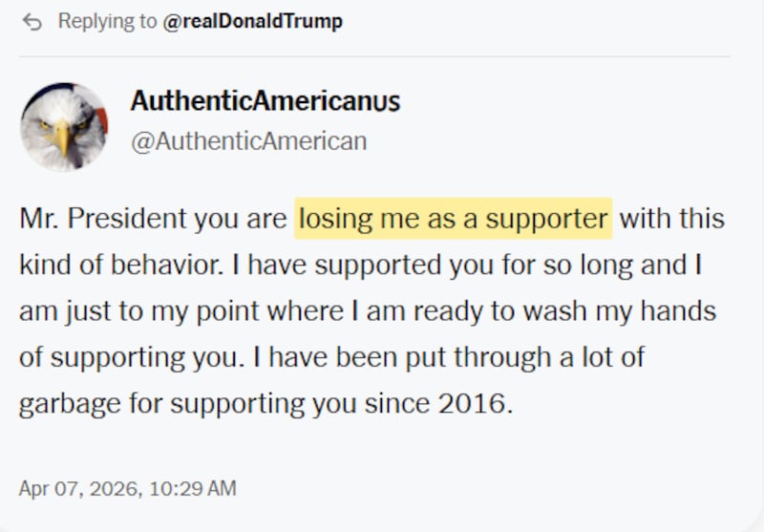
Task: Visit the @AuthenticAmerican handle
Action: [x=248, y=141]
